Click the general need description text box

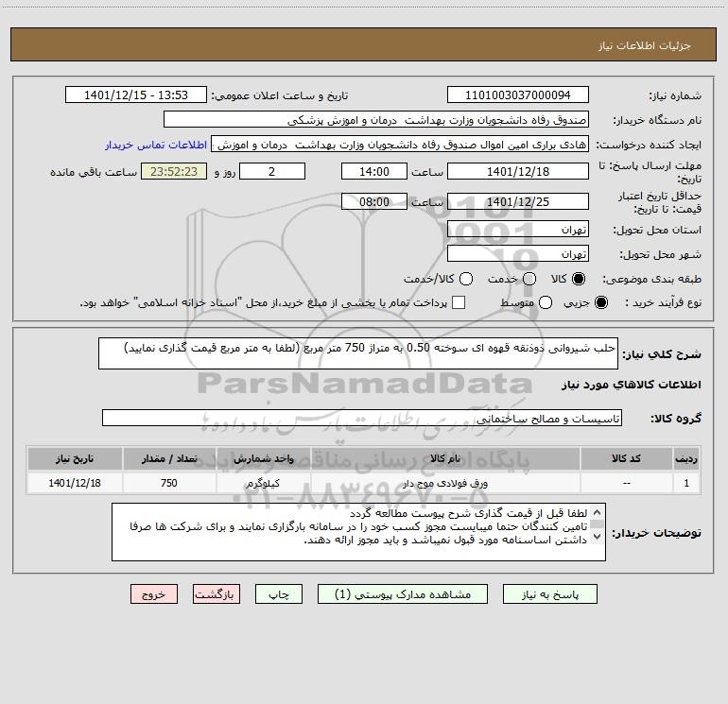358,353
